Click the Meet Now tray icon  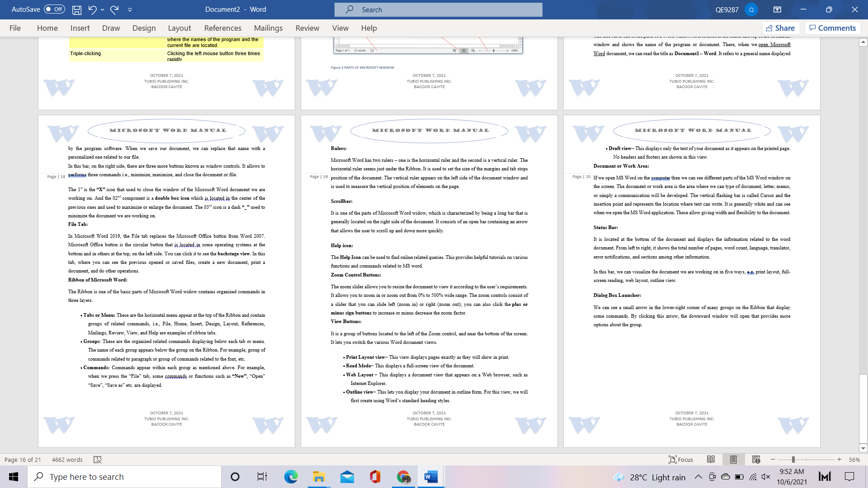pos(712,477)
